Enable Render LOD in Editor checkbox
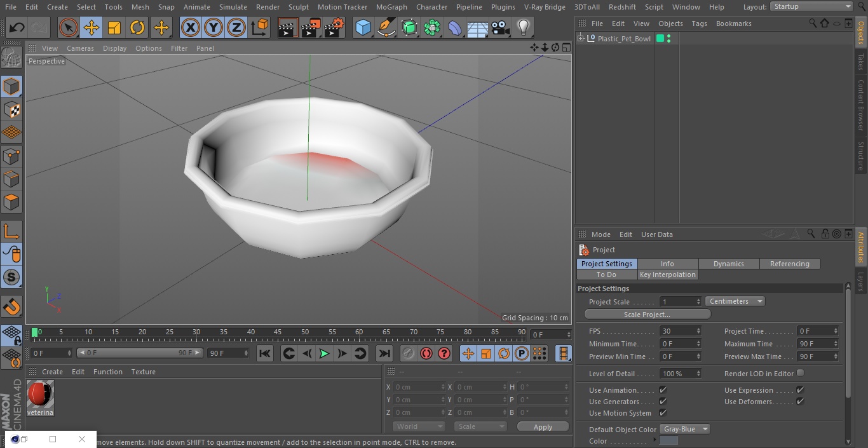 point(800,373)
